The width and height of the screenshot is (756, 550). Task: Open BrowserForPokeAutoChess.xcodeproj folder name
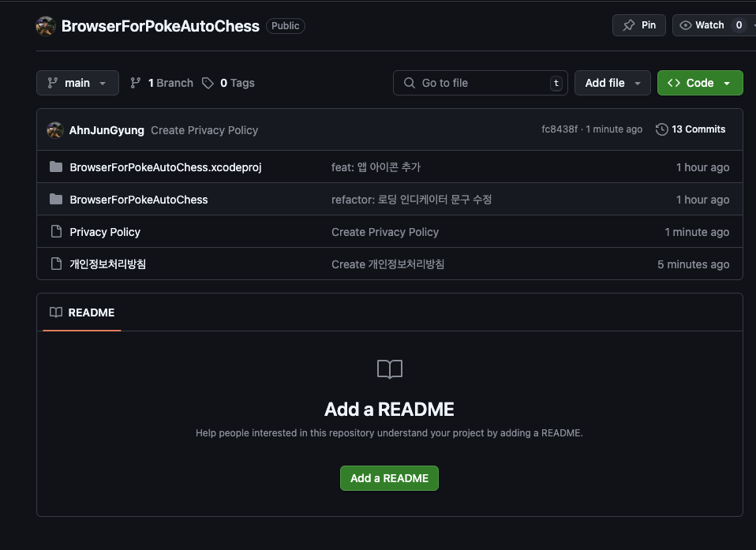[166, 167]
